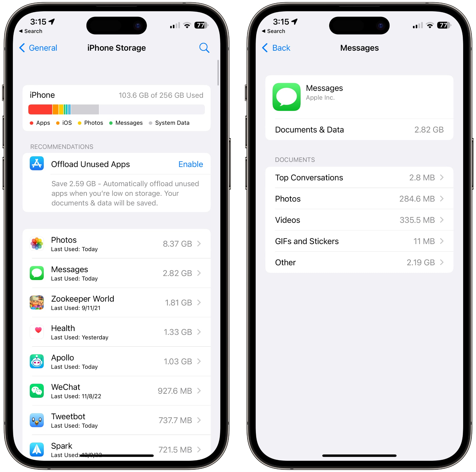Open the Messages app storage details
This screenshot has width=476, height=472.
[x=119, y=281]
